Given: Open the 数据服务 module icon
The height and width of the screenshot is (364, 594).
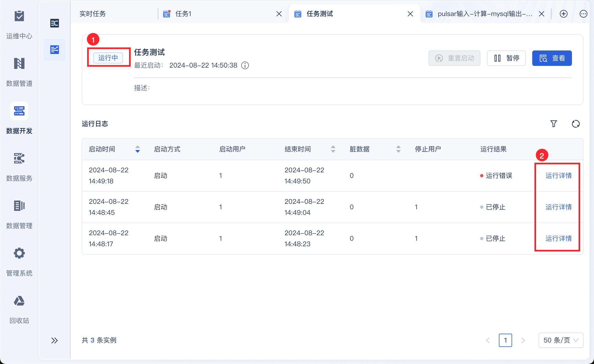Looking at the screenshot, I should pos(19,159).
